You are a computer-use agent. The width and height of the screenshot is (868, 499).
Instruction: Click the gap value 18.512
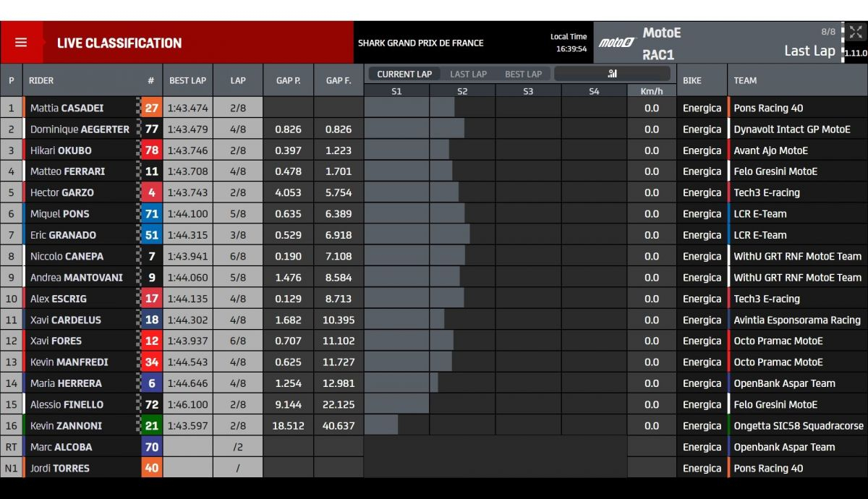288,426
